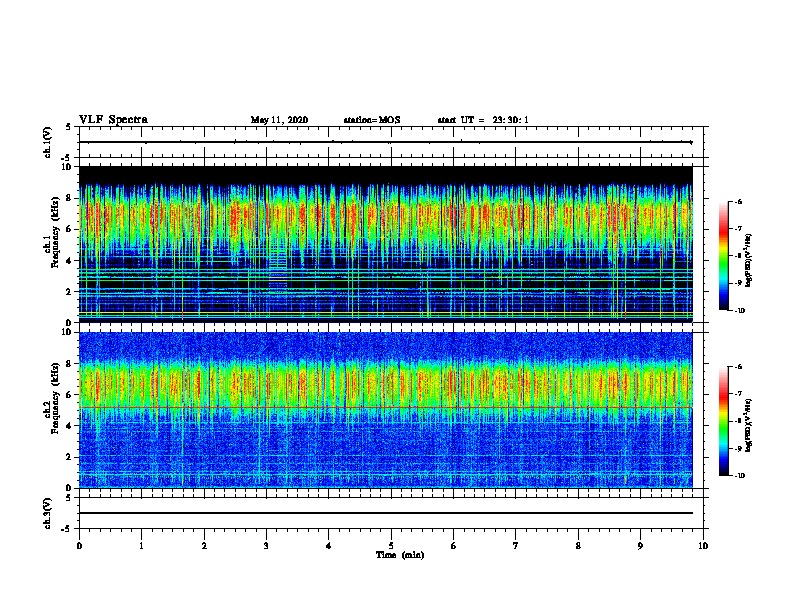Click the "ch.3(V)" axis label
The height and width of the screenshot is (612, 792).
pos(48,513)
